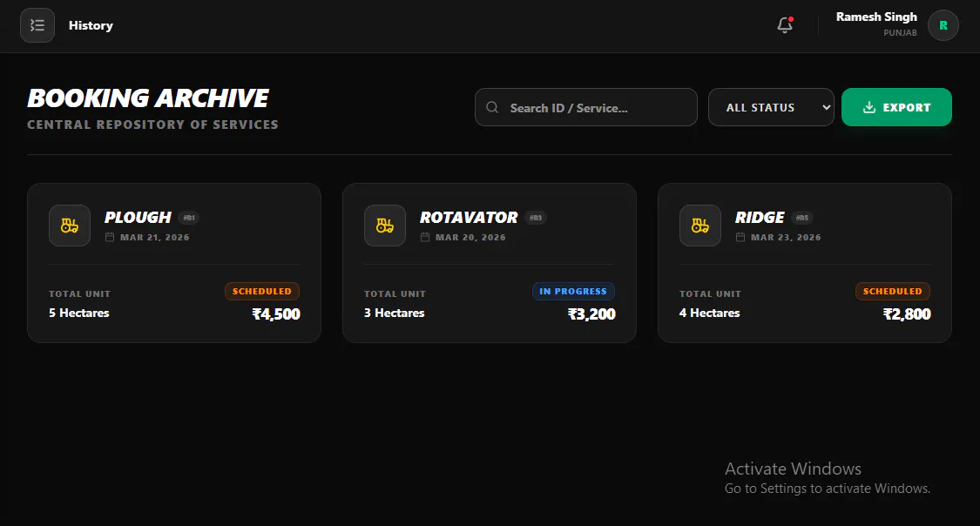Click the ₹4,500 price

(x=276, y=314)
